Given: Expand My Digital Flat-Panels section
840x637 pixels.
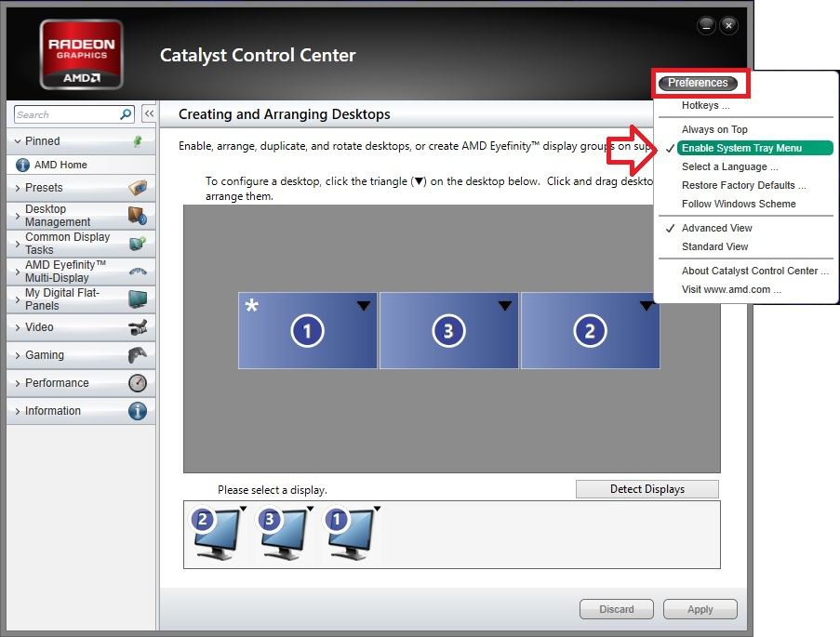Looking at the screenshot, I should point(18,299).
